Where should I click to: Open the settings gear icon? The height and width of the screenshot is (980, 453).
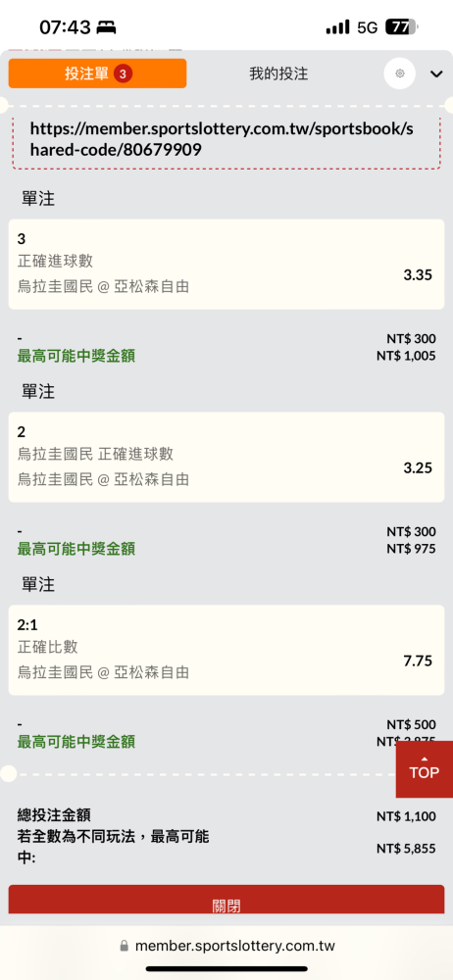[x=400, y=73]
